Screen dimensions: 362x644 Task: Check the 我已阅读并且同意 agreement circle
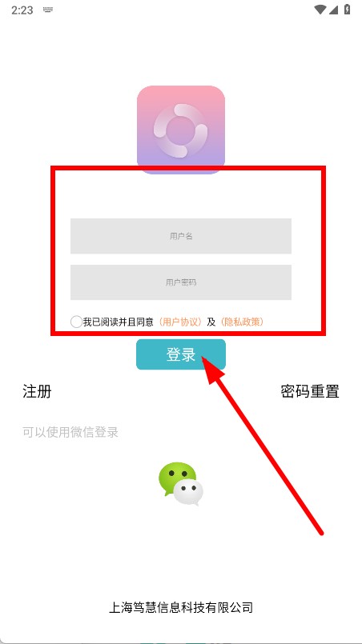[76, 322]
